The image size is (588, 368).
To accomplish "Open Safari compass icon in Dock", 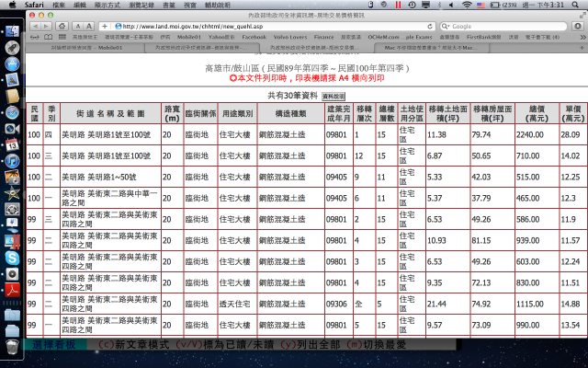I will (x=12, y=112).
